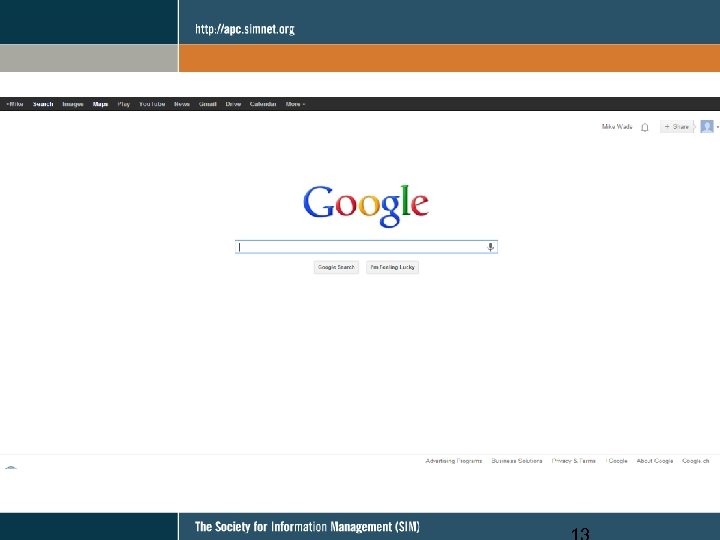This screenshot has height=540, width=720.
Task: Open Gmail from the navigation bar
Action: point(208,104)
